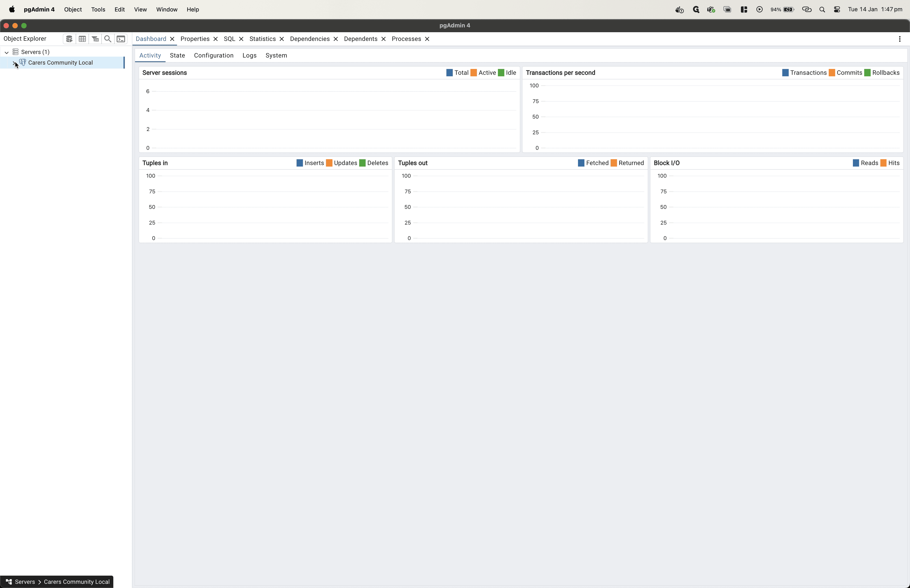This screenshot has height=588, width=910.
Task: Open the Dependencies tab
Action: (310, 39)
